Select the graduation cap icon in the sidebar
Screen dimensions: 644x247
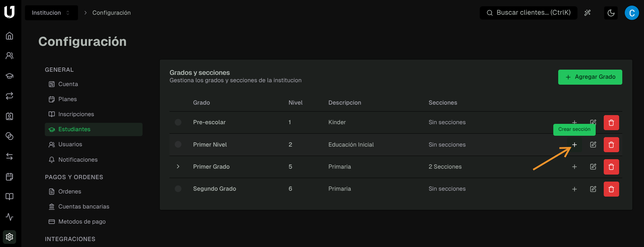(9, 76)
